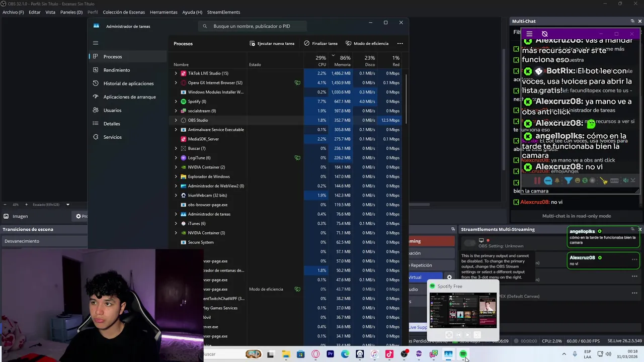Expand LogiTune (6) process group
644x362 pixels.
click(x=176, y=158)
